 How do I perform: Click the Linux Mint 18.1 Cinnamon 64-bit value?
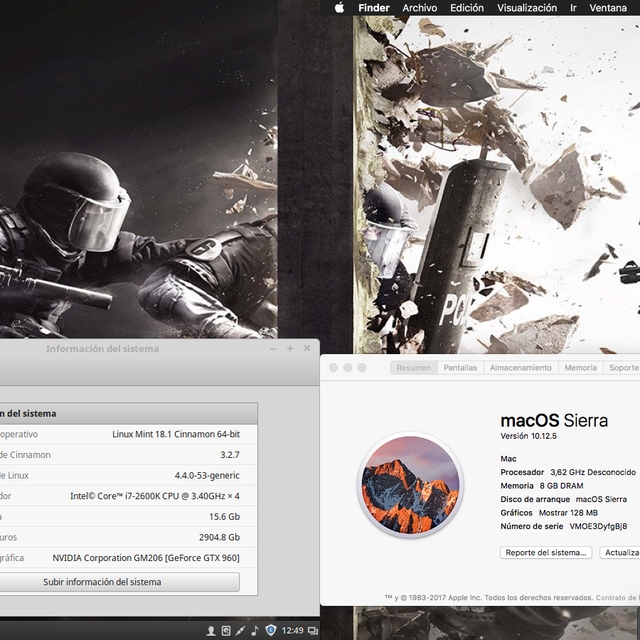[x=176, y=434]
